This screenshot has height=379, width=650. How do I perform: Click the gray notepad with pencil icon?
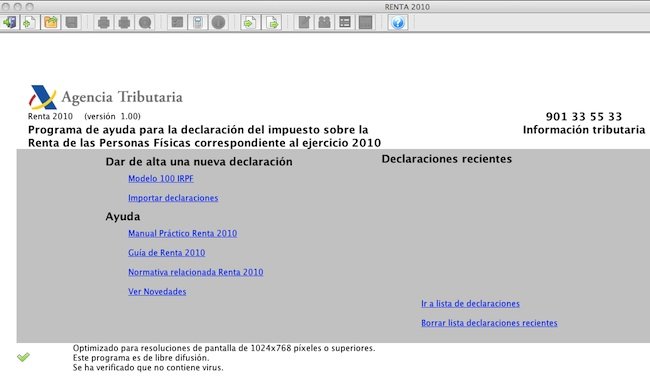click(304, 22)
